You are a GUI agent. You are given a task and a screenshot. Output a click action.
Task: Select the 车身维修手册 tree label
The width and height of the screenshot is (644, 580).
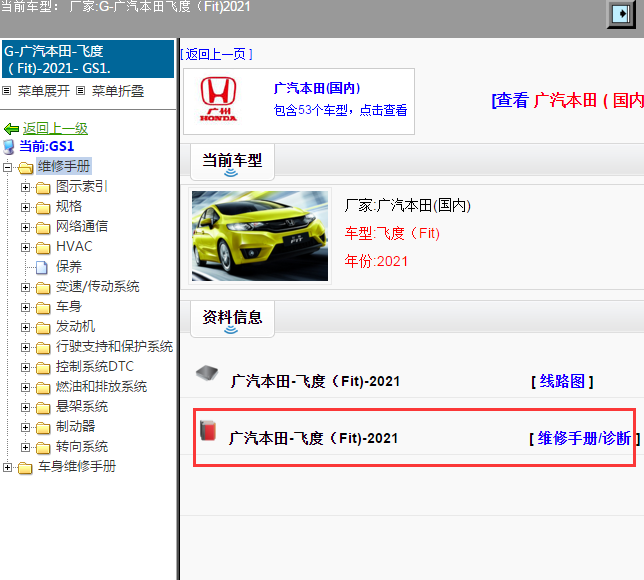point(77,467)
